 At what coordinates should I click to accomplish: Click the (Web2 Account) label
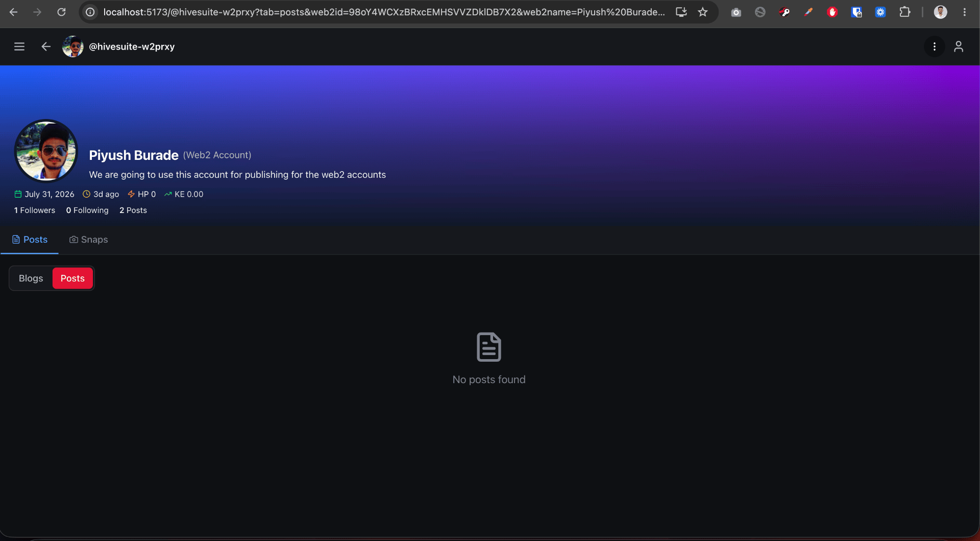[x=217, y=155]
